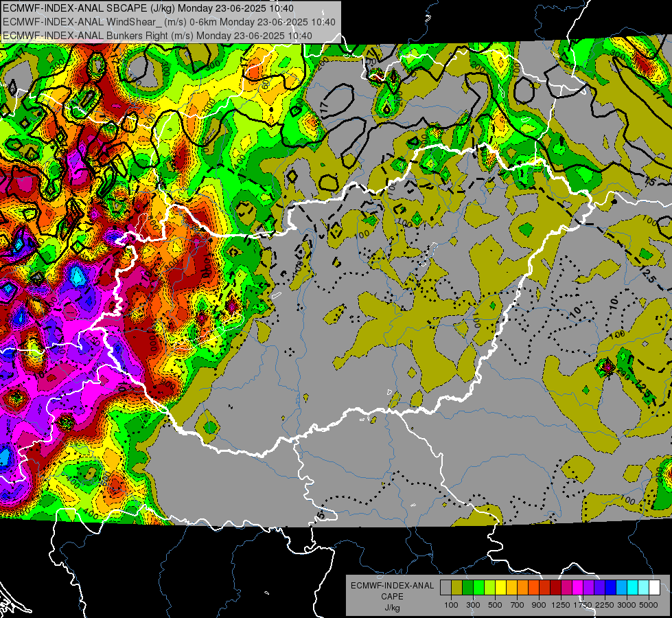Select the white swatch in CAPE legend
The image size is (672, 618).
655,588
